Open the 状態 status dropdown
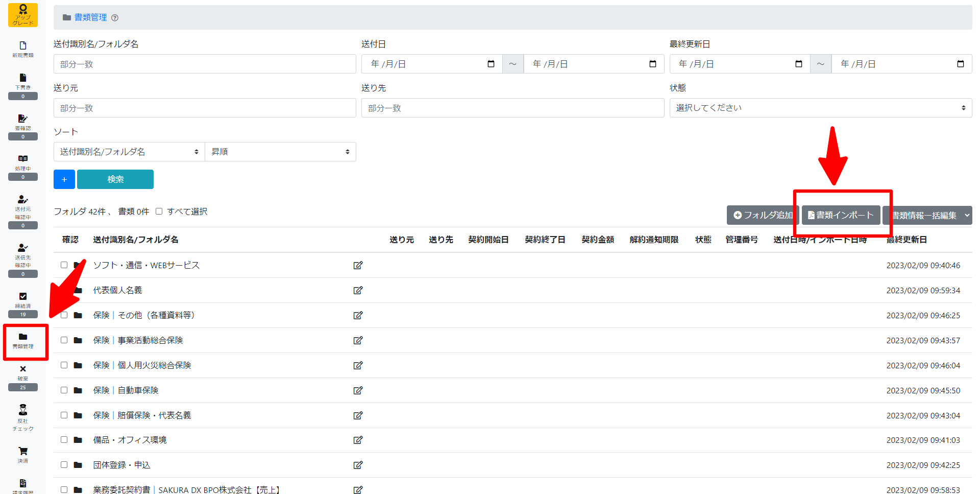Image resolution: width=980 pixels, height=494 pixels. click(820, 108)
